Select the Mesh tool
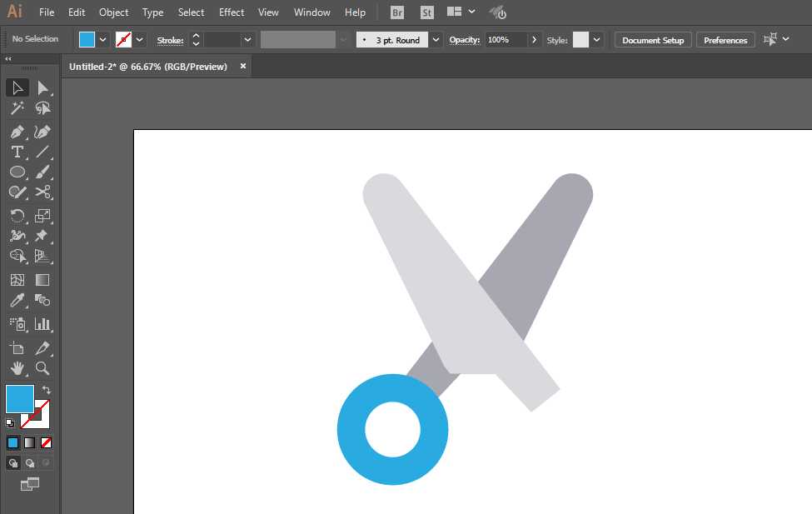The width and height of the screenshot is (812, 514). coord(17,280)
